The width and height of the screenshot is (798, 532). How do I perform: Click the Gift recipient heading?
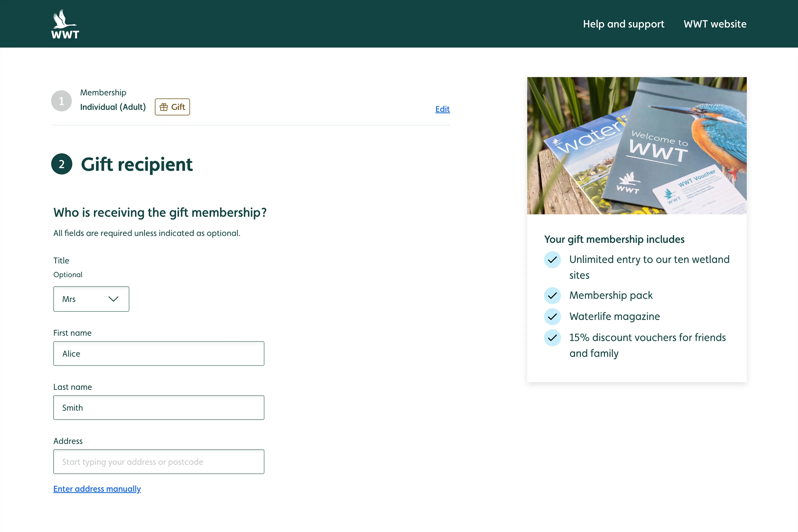coord(137,165)
